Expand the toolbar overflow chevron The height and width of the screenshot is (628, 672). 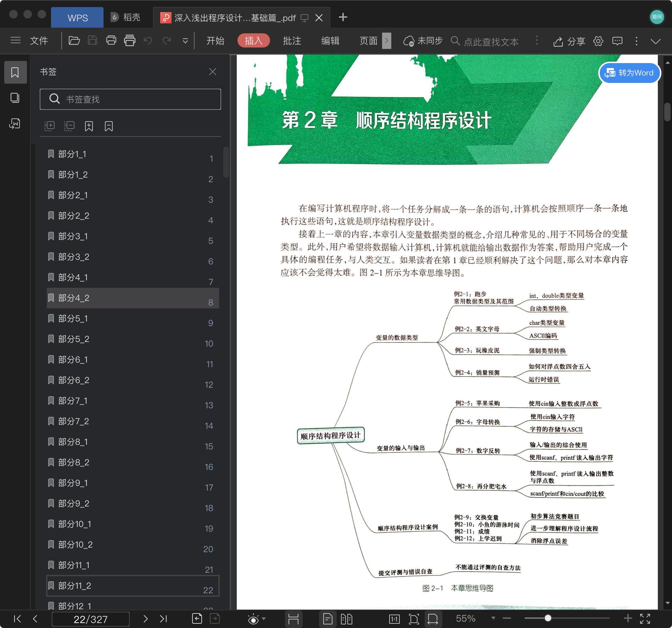(x=185, y=40)
